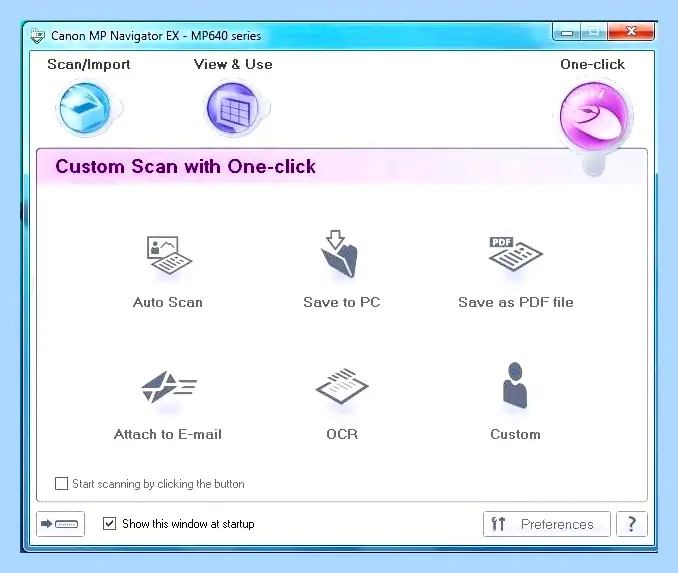The height and width of the screenshot is (573, 678).
Task: Click the Canon MP Navigator title bar icon
Action: (38, 35)
